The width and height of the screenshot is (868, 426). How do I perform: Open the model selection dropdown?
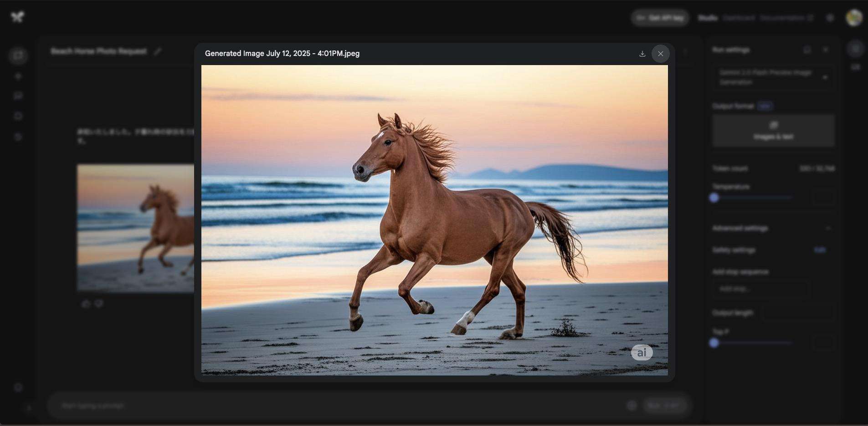[773, 77]
